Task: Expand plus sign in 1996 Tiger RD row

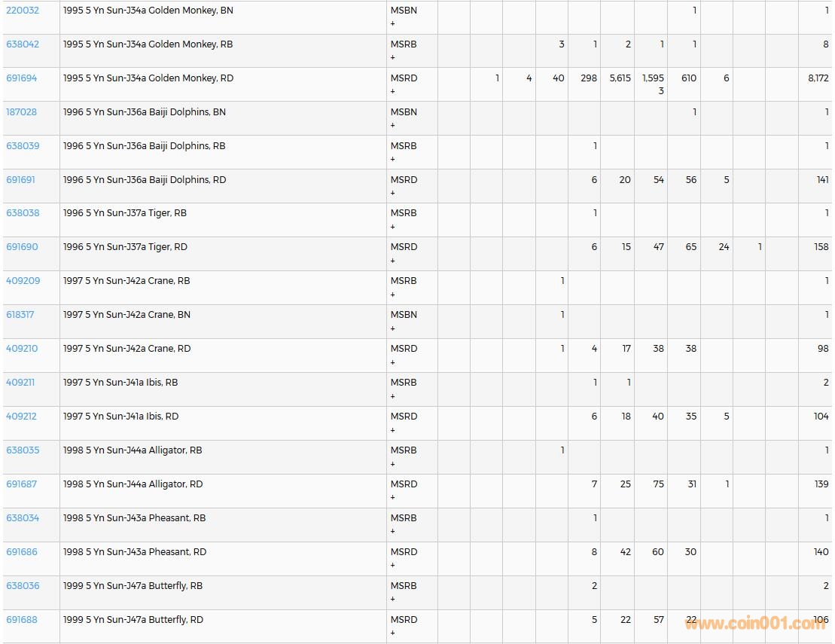Action: click(x=392, y=261)
